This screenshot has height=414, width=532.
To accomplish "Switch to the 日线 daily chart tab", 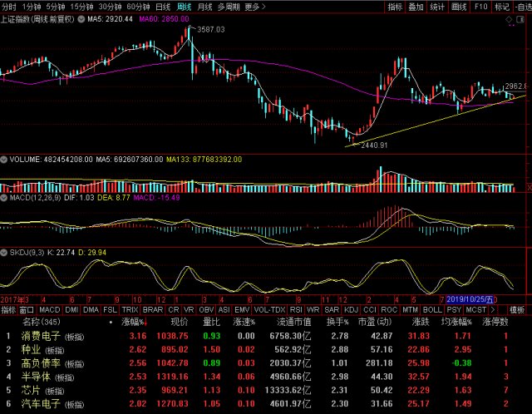I will pyautogui.click(x=163, y=7).
